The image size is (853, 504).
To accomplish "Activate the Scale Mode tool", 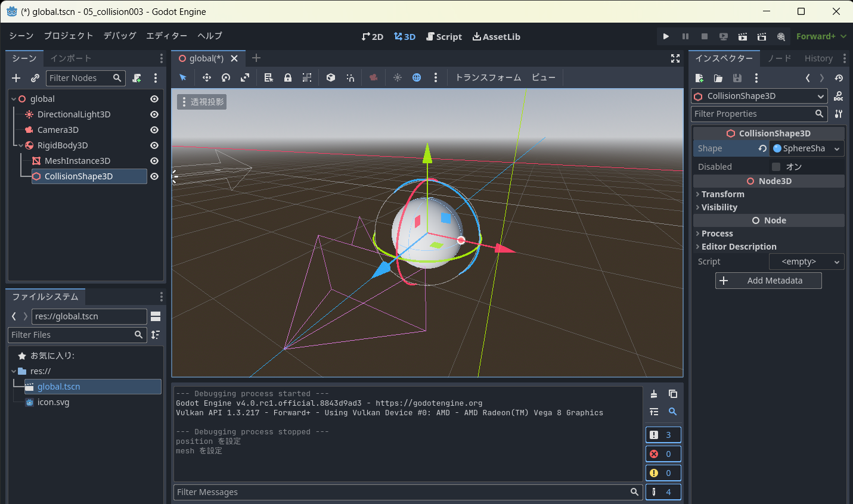I will (x=245, y=77).
